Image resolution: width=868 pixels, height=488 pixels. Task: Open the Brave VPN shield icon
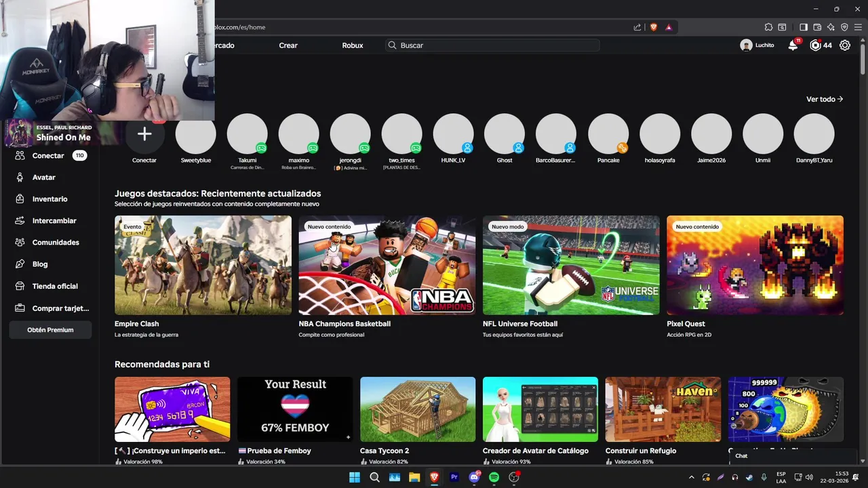(x=844, y=27)
